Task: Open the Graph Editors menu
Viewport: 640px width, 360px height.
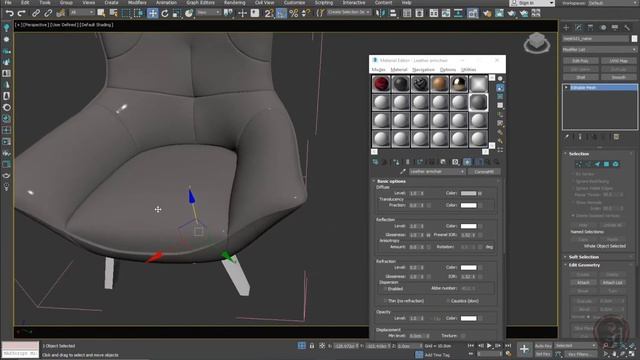Action: [x=200, y=2]
